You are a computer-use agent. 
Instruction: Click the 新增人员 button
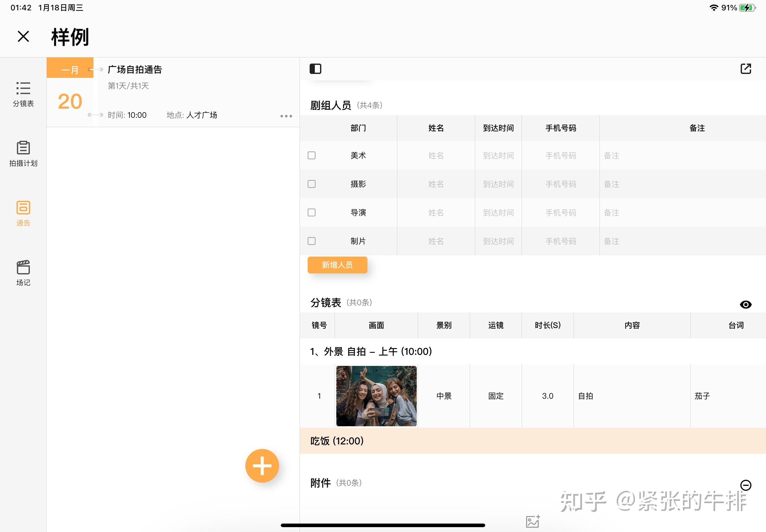[337, 265]
